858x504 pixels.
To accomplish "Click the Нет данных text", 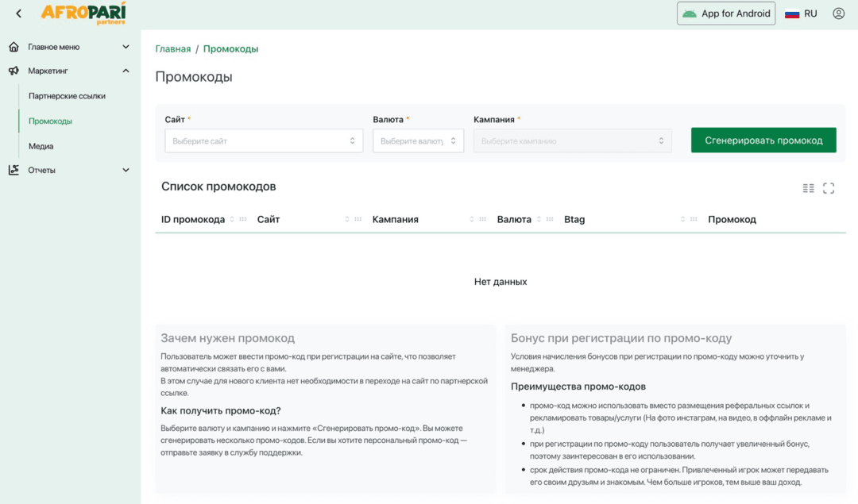I will tap(500, 282).
